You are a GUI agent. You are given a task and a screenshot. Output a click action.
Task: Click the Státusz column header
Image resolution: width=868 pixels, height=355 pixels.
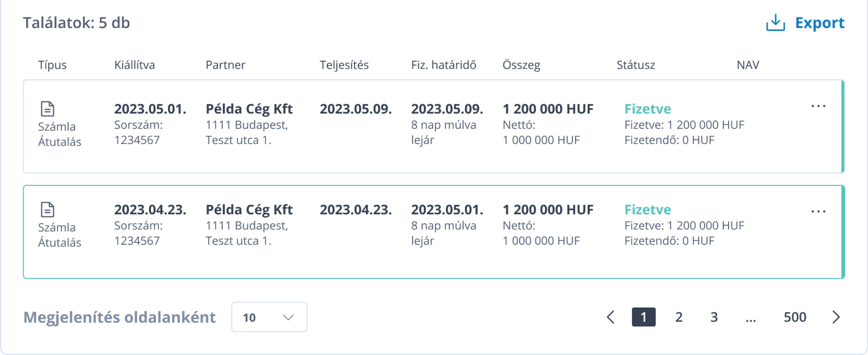pyautogui.click(x=636, y=65)
